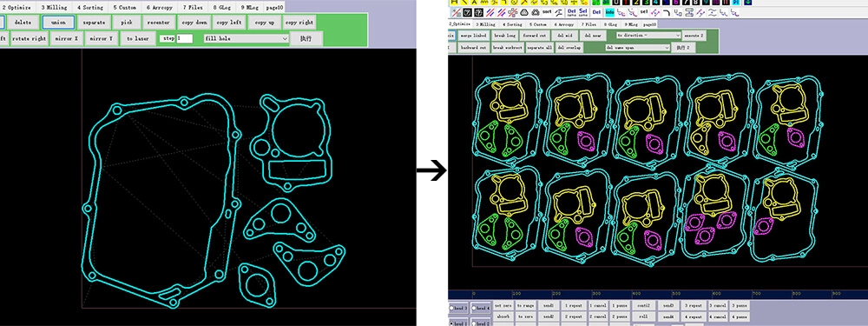868x326 pixels.
Task: Switch to '4 Sorting' tab in left window
Action: [89, 8]
